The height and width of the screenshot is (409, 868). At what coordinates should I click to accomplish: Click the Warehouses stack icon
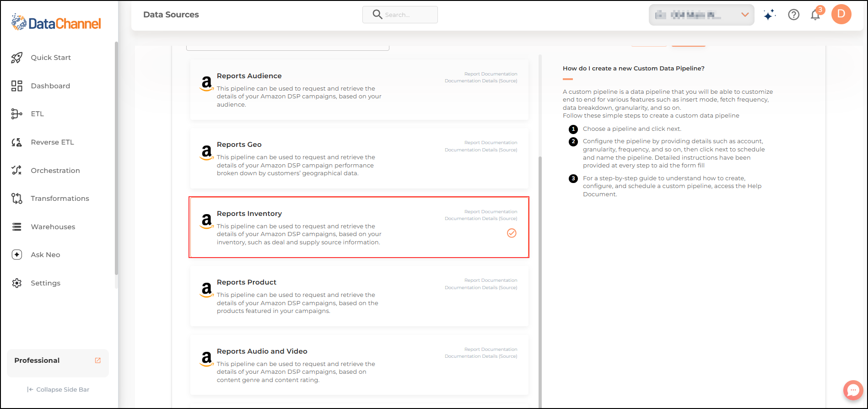pos(17,227)
